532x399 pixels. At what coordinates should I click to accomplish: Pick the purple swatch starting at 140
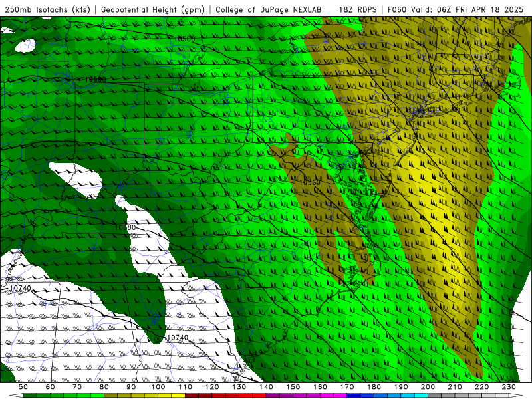(273, 395)
